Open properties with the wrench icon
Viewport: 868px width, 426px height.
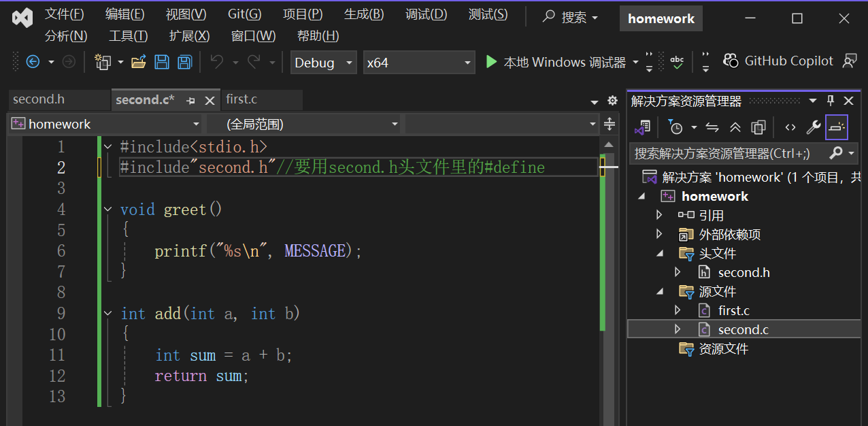pos(814,127)
